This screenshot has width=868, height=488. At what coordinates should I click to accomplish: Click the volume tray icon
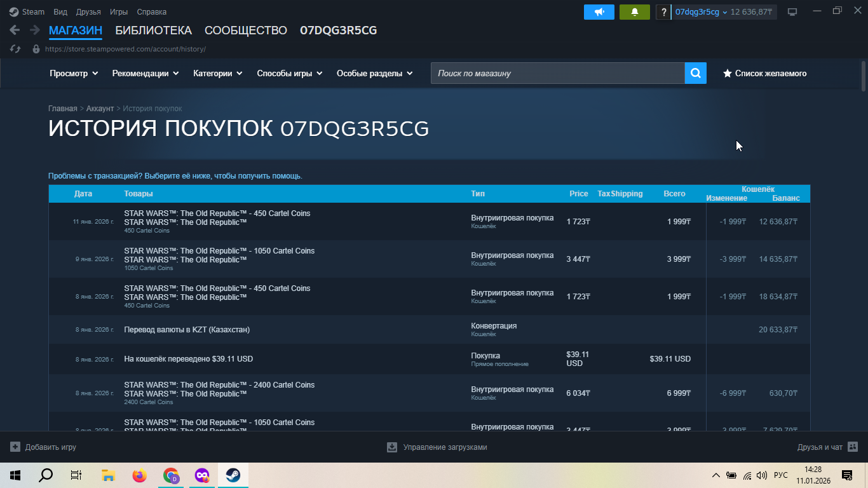[762, 475]
